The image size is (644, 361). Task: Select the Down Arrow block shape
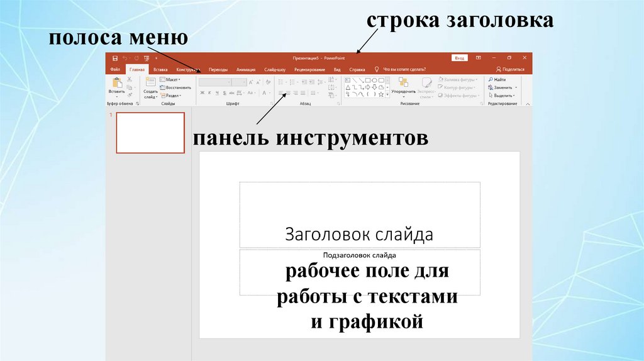(x=374, y=87)
